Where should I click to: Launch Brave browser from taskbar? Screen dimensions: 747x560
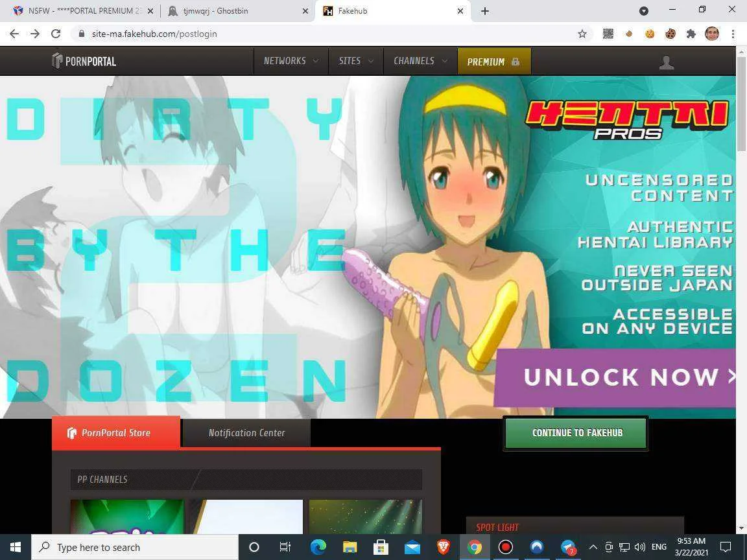pyautogui.click(x=443, y=547)
